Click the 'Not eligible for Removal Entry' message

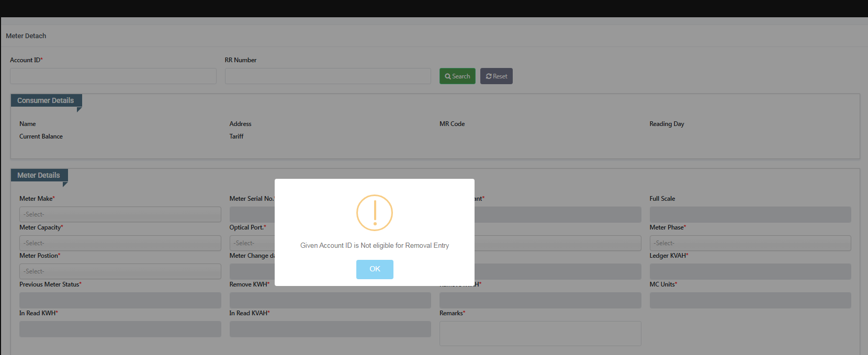tap(375, 245)
